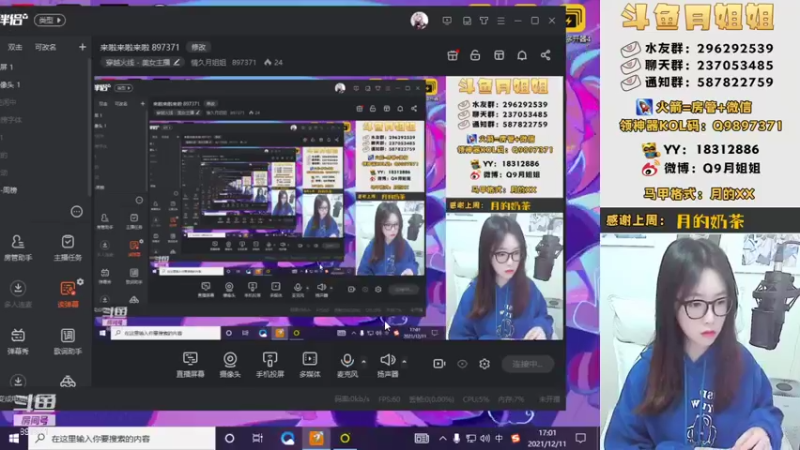Viewport: 800px width, 450px height.
Task: Select the 屏 1 source in the list
Action: (x=7, y=67)
